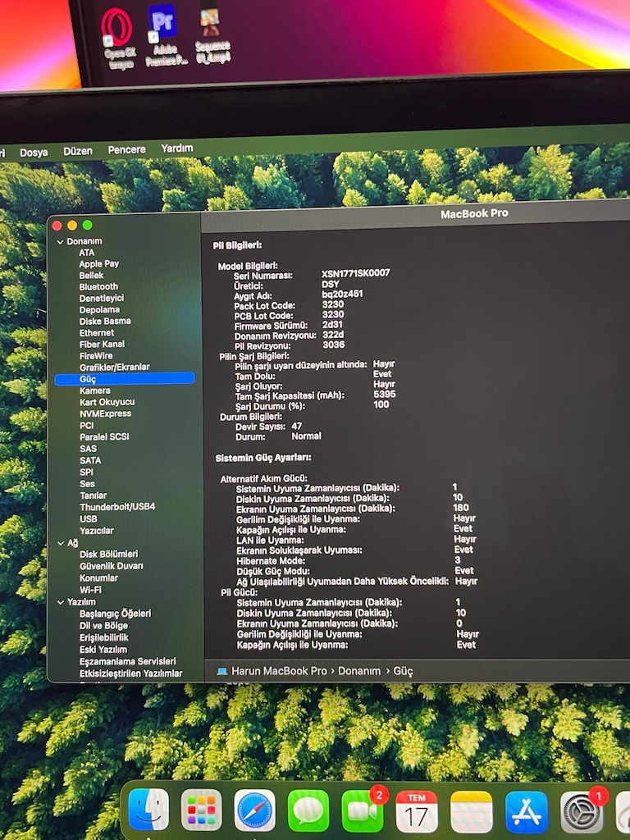Open Finder from the Dock

pyautogui.click(x=148, y=810)
